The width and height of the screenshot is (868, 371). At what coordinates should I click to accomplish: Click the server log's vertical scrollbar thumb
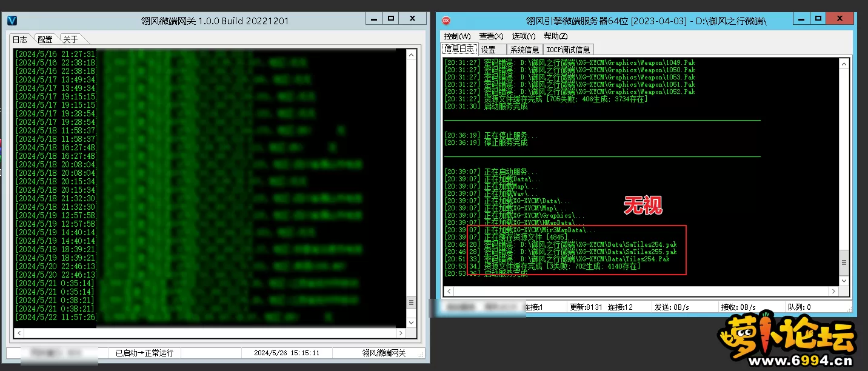[843, 262]
